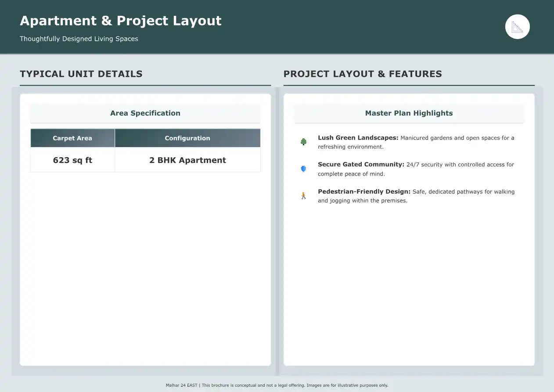The height and width of the screenshot is (392, 554).
Task: Click the Pedestrian-Friendly Design feature title
Action: click(364, 192)
